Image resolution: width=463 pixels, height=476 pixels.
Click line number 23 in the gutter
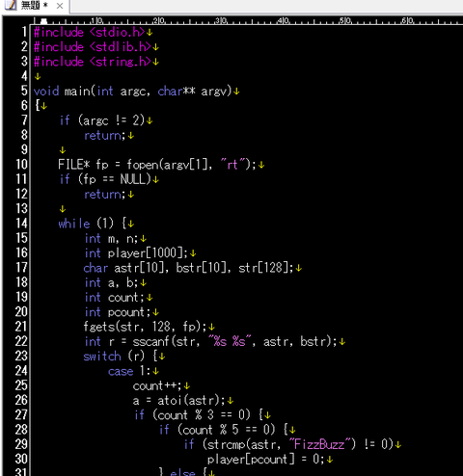pyautogui.click(x=21, y=356)
